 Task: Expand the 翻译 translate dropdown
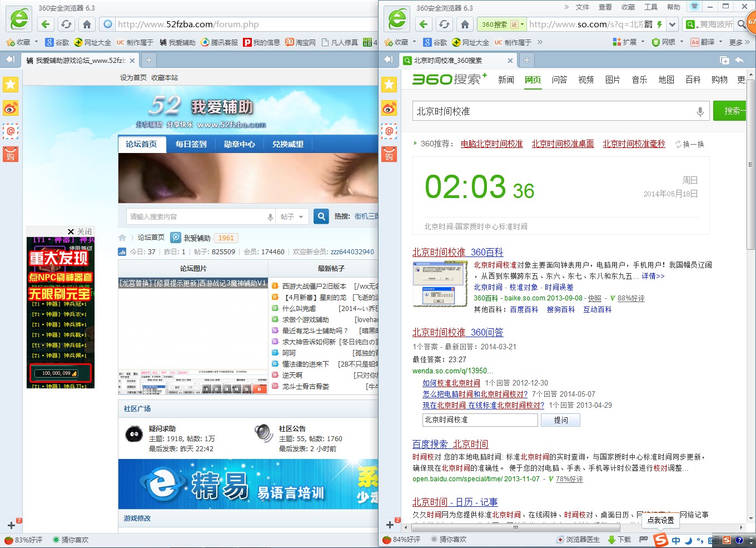click(x=721, y=42)
